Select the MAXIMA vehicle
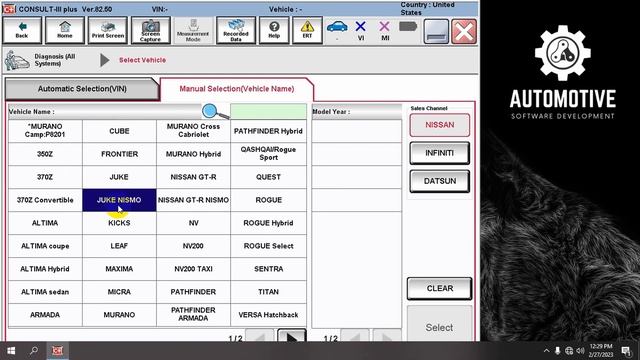640x360 pixels. point(119,269)
